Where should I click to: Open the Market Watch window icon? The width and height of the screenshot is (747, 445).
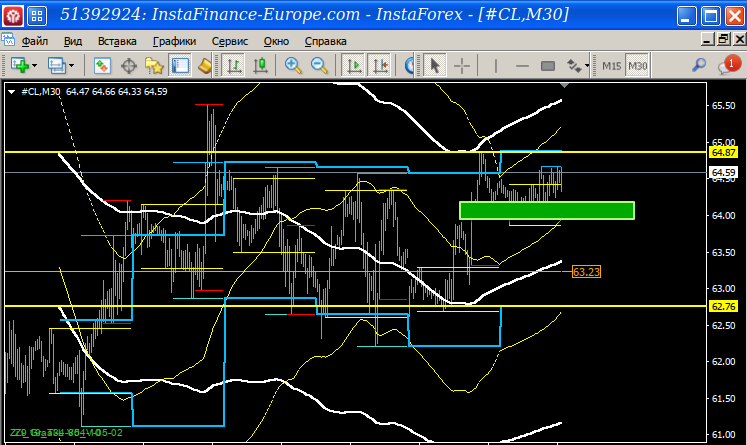pyautogui.click(x=102, y=65)
